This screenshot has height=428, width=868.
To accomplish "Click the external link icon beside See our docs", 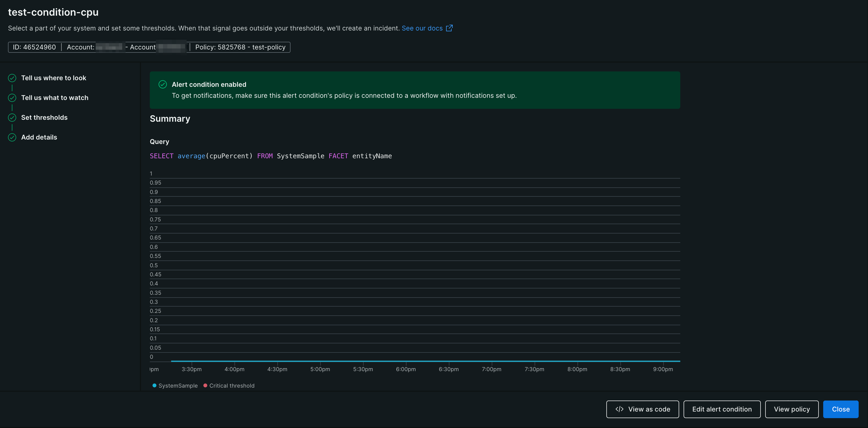I will point(449,28).
